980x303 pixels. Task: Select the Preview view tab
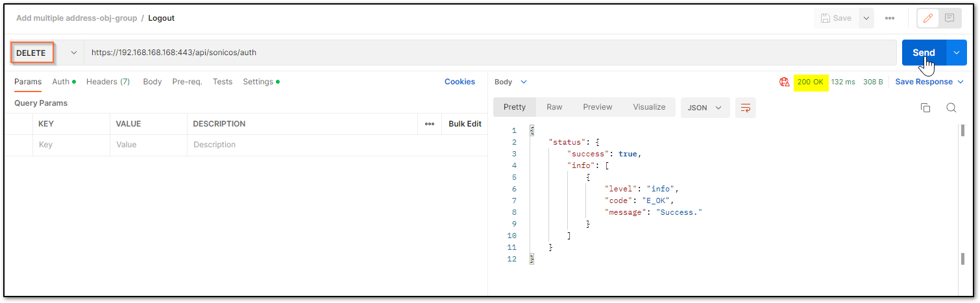coord(597,107)
